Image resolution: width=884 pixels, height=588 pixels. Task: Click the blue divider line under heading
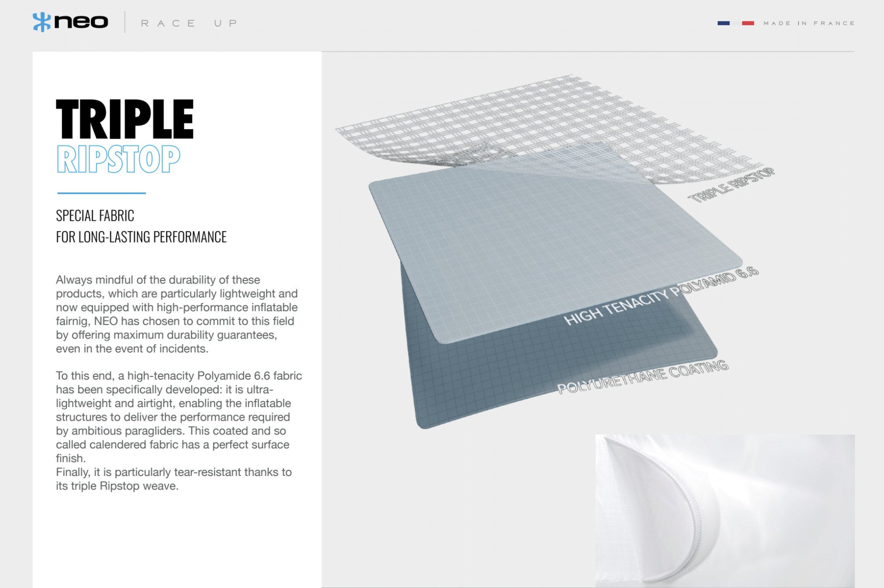tap(101, 193)
